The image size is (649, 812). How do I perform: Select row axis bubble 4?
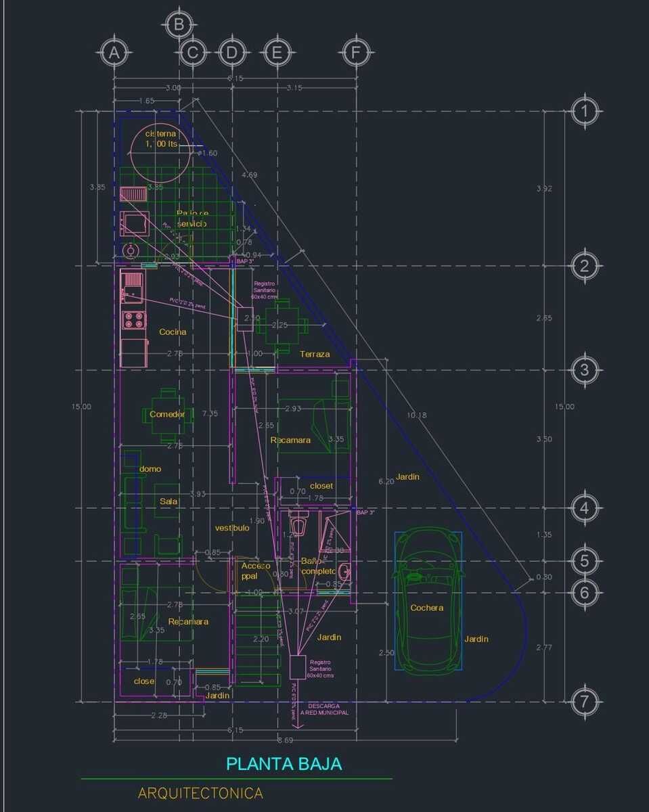coord(585,508)
